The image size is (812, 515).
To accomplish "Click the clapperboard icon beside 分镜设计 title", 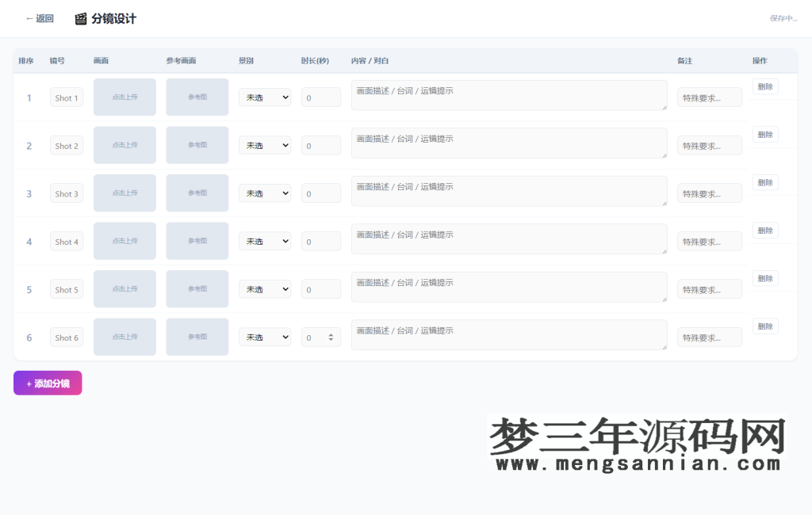I will point(80,19).
